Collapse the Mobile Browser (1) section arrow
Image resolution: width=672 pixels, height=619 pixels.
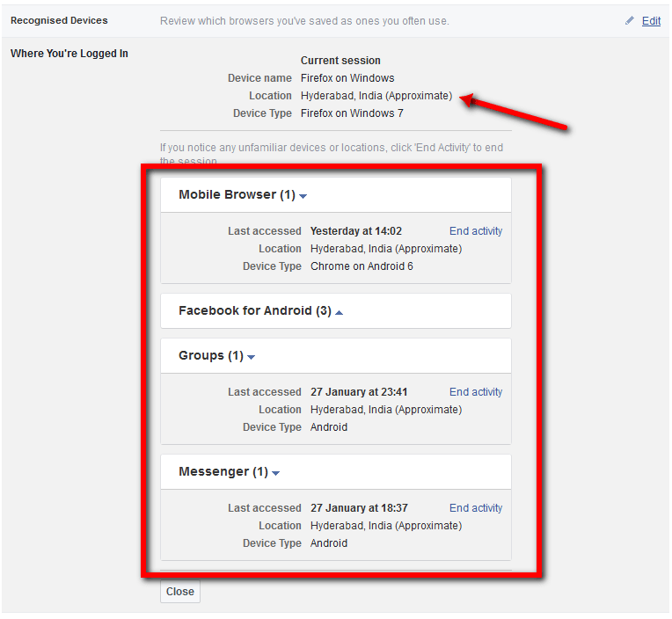[x=303, y=196]
